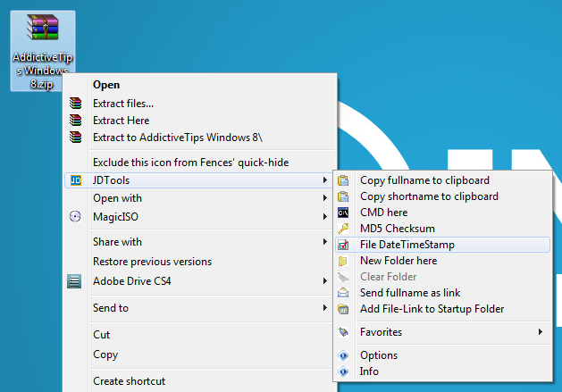The height and width of the screenshot is (392, 562).
Task: Click the MagicISO disc icon
Action: (x=75, y=216)
